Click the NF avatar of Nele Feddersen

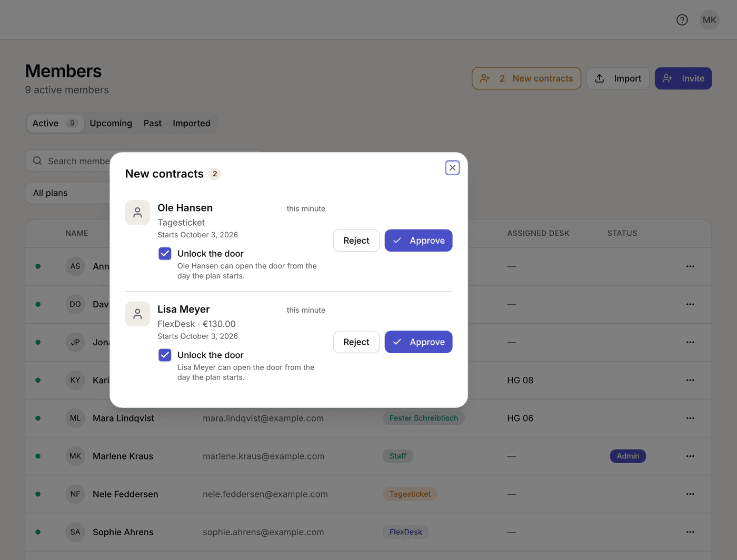(x=75, y=494)
